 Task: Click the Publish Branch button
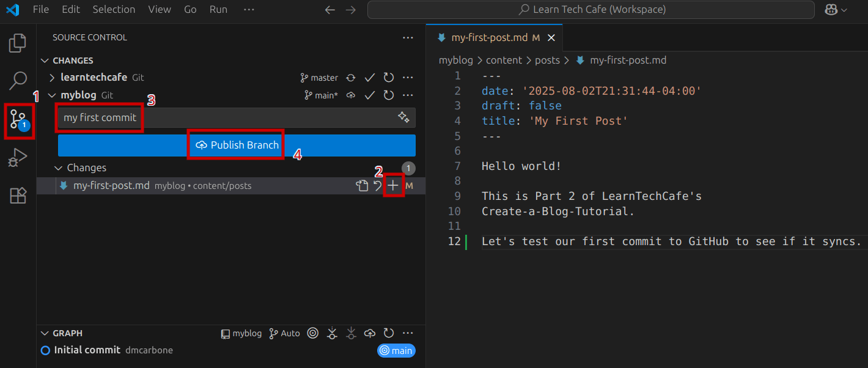(x=237, y=145)
